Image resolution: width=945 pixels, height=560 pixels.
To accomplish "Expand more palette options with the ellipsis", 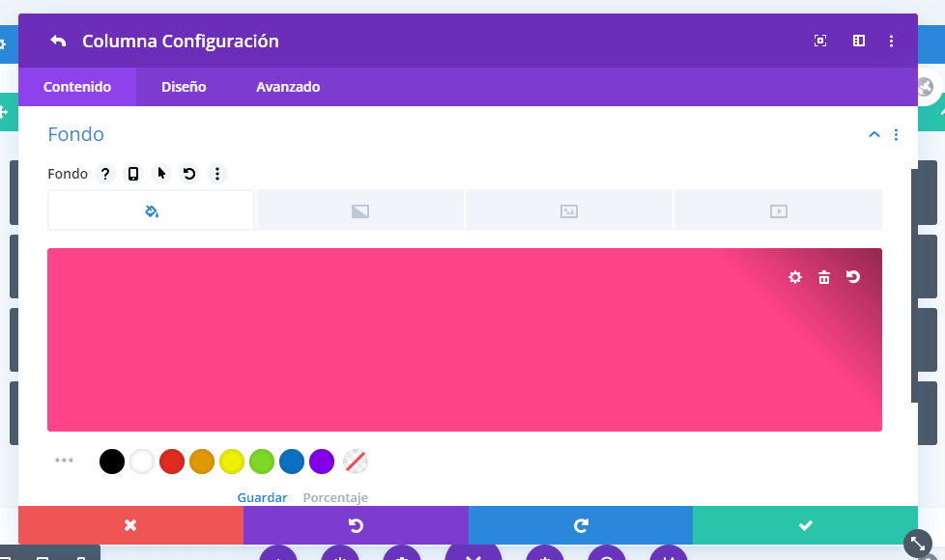I will pyautogui.click(x=64, y=460).
